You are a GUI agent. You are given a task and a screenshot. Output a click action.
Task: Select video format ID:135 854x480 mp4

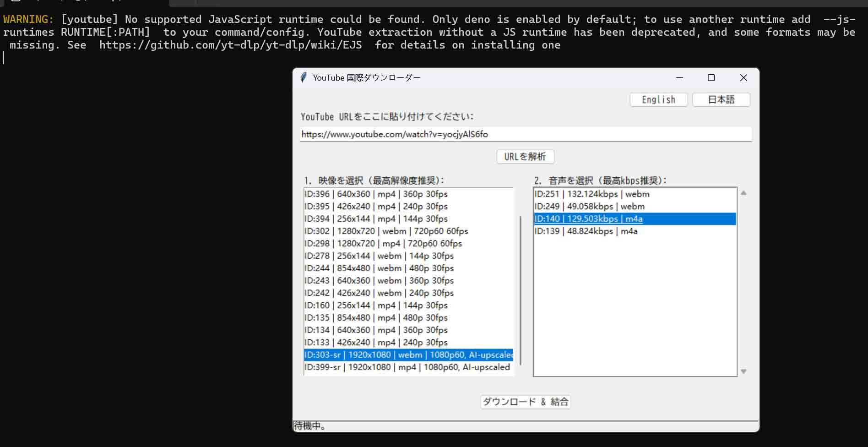pyautogui.click(x=376, y=318)
